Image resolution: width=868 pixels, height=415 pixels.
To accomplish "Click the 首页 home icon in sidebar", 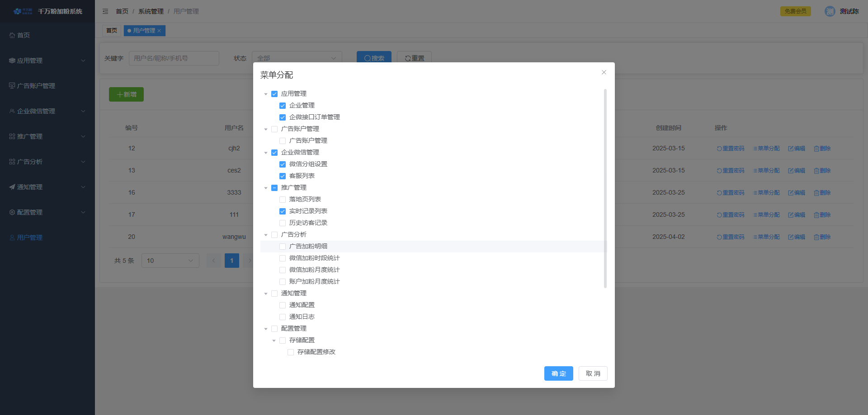I will (x=12, y=35).
